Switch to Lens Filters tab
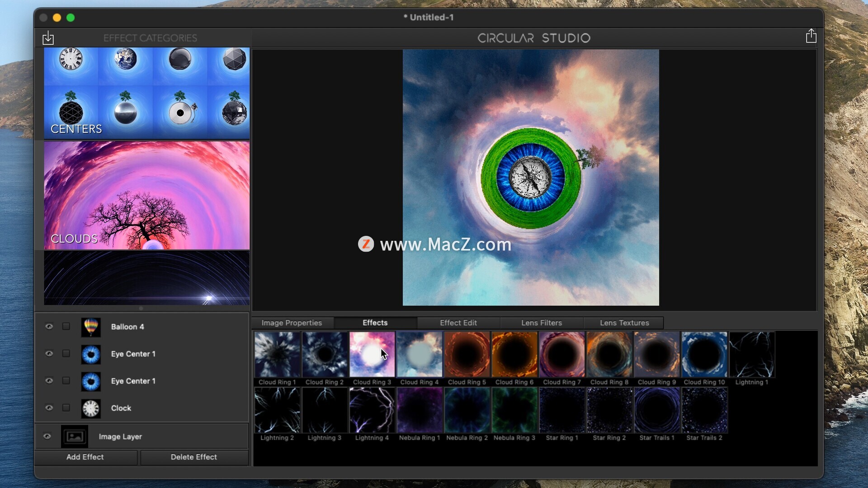Image resolution: width=868 pixels, height=488 pixels. click(542, 323)
